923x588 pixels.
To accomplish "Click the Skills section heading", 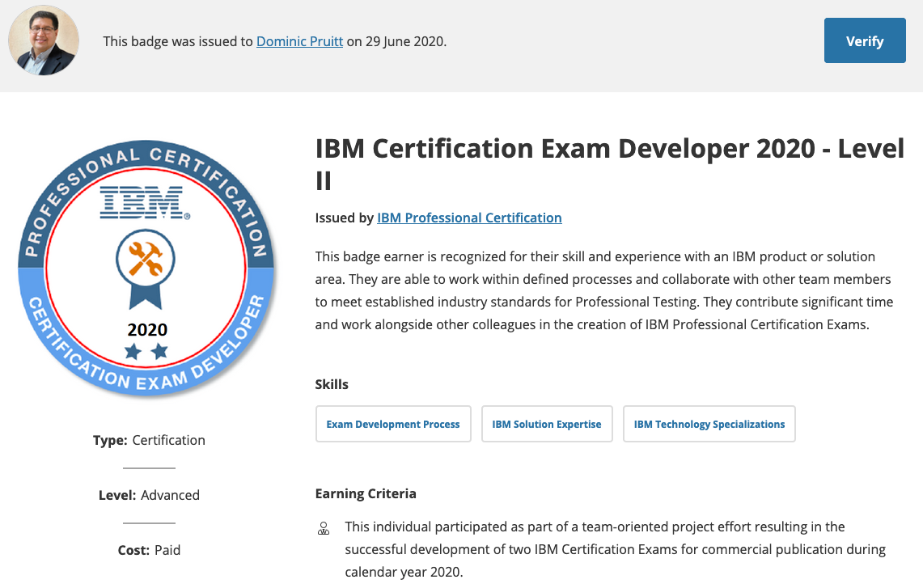I will point(332,384).
